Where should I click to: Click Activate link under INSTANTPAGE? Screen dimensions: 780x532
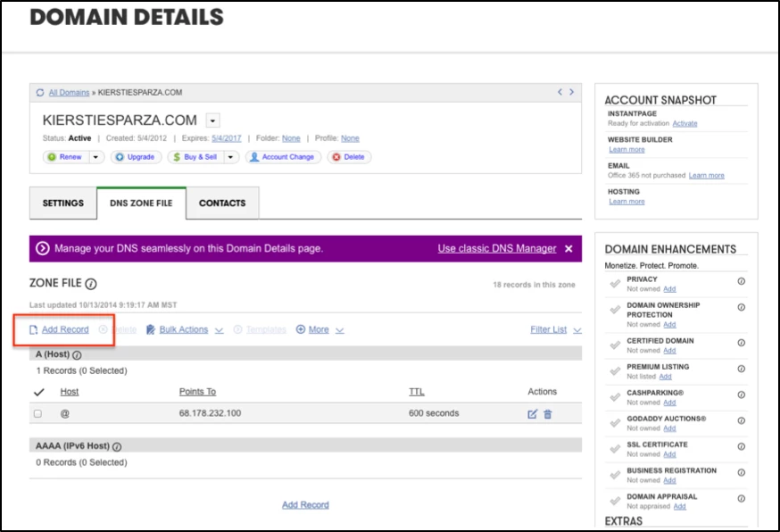(x=685, y=123)
